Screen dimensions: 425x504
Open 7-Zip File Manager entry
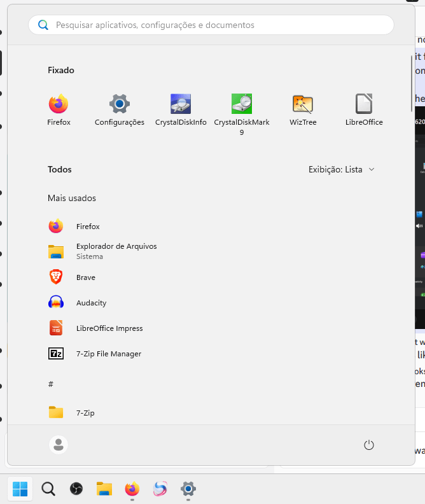tap(108, 354)
